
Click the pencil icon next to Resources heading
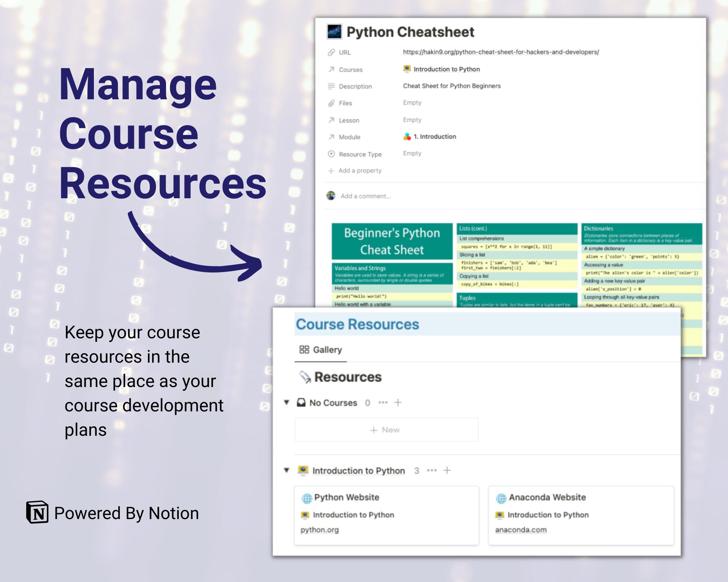[306, 376]
